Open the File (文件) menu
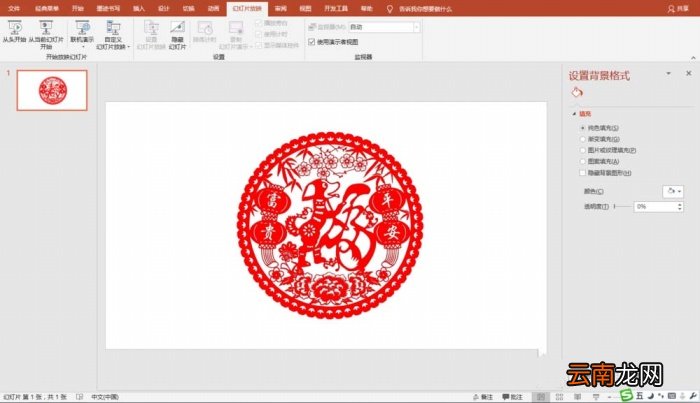Viewport: 700px width, 403px height. pos(14,8)
